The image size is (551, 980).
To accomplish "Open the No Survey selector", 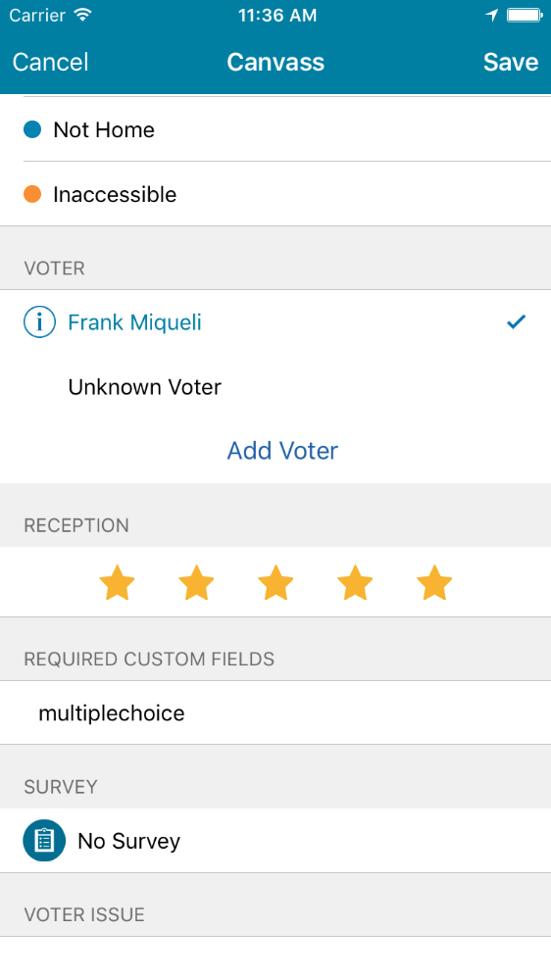I will click(275, 841).
